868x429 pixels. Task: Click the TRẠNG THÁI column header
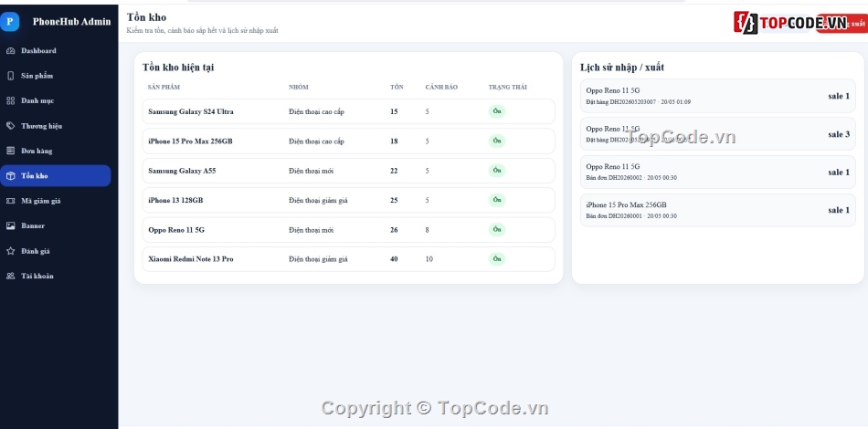pos(508,88)
